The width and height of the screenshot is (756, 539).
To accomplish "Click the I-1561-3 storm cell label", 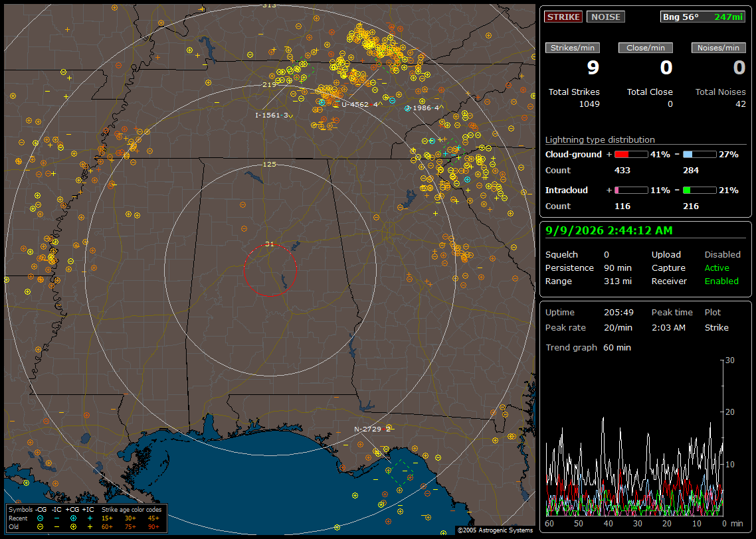I will 272,115.
